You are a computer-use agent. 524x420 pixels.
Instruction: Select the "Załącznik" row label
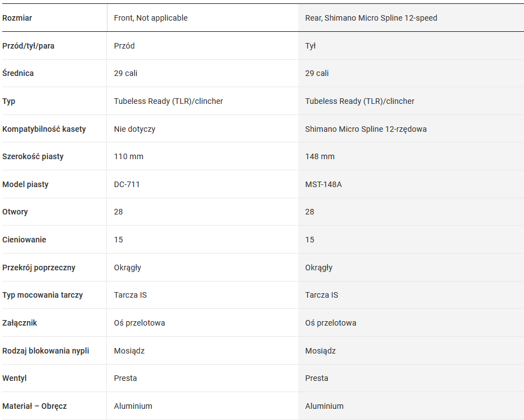(20, 323)
